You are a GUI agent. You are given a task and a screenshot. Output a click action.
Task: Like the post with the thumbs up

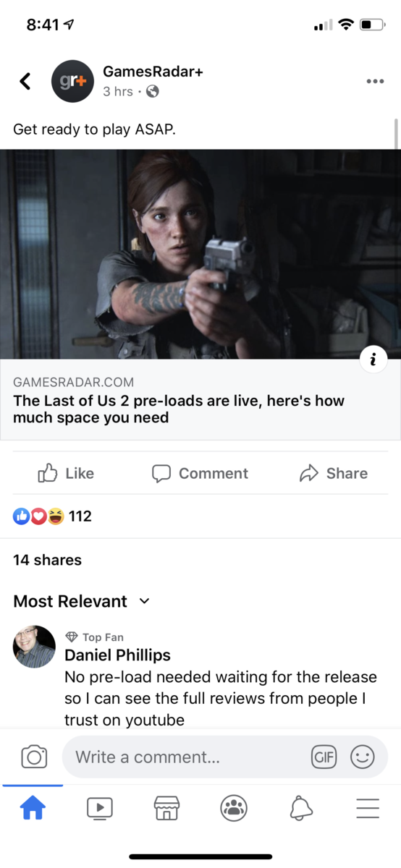pyautogui.click(x=66, y=473)
